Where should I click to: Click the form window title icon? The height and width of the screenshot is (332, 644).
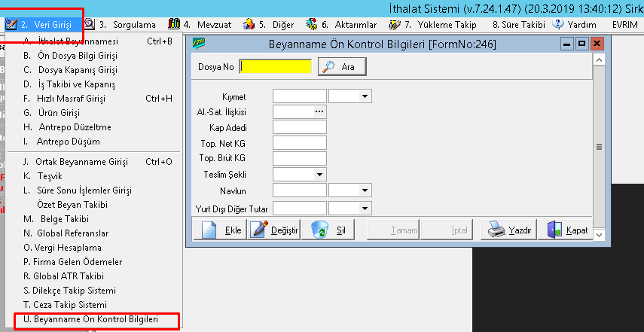pos(199,44)
